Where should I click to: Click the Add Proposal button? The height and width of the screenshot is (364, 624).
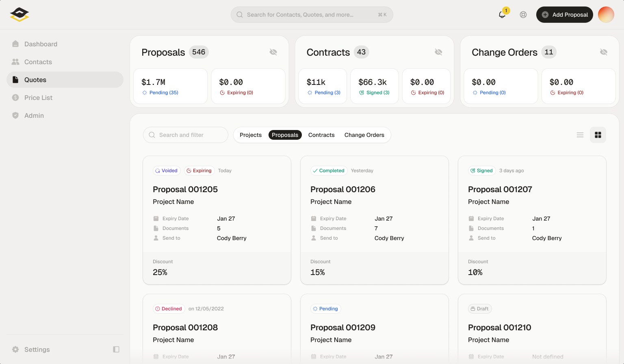[x=565, y=15]
